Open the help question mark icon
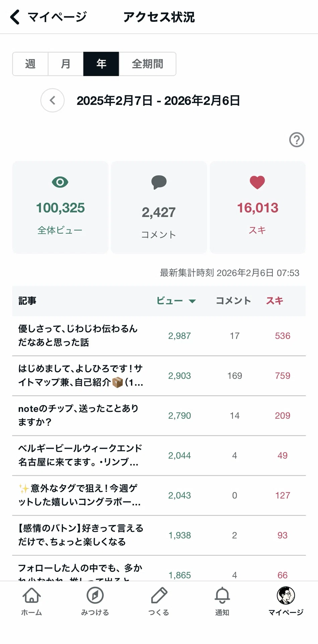The height and width of the screenshot is (644, 318). (x=297, y=140)
